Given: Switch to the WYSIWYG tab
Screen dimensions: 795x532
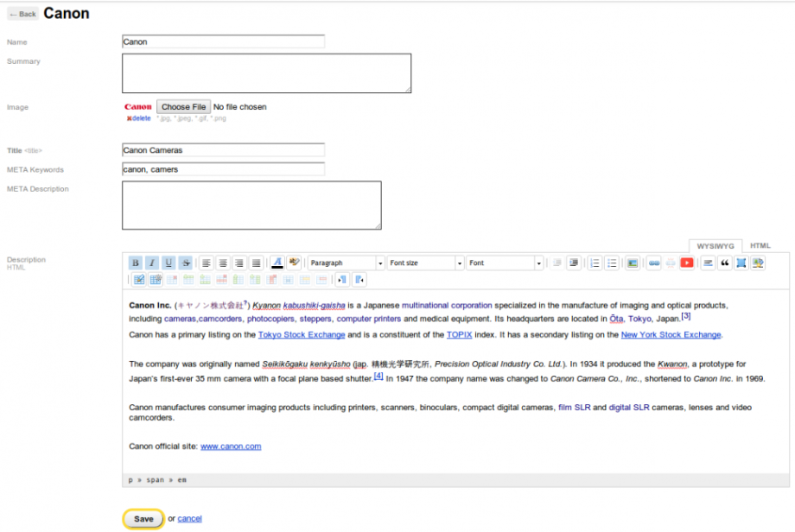Looking at the screenshot, I should coord(715,246).
